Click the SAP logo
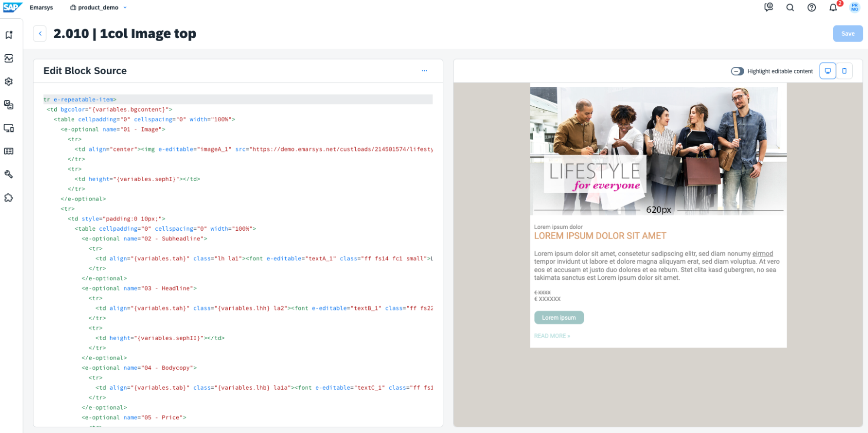 pos(13,7)
